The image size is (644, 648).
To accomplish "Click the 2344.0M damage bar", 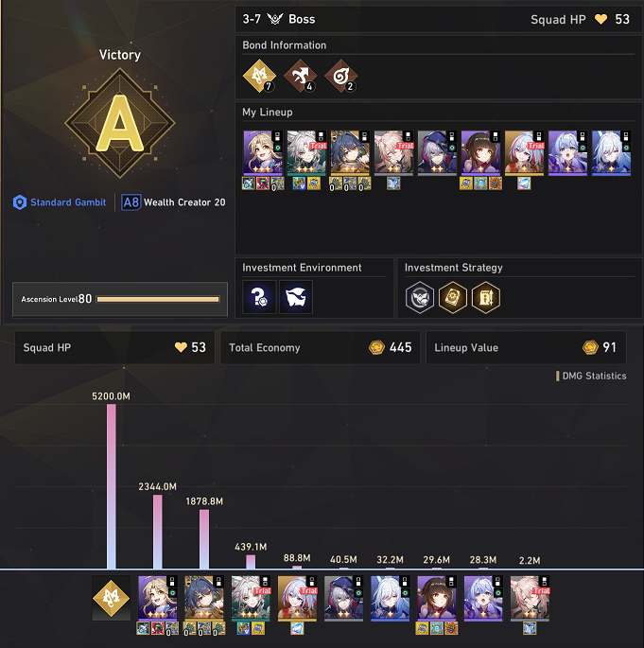I will [x=157, y=532].
